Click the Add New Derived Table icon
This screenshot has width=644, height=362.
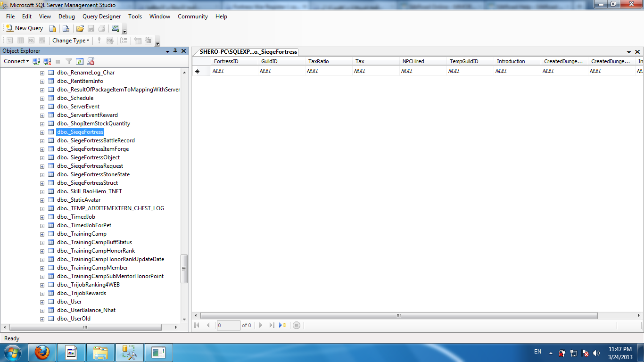[x=149, y=41]
